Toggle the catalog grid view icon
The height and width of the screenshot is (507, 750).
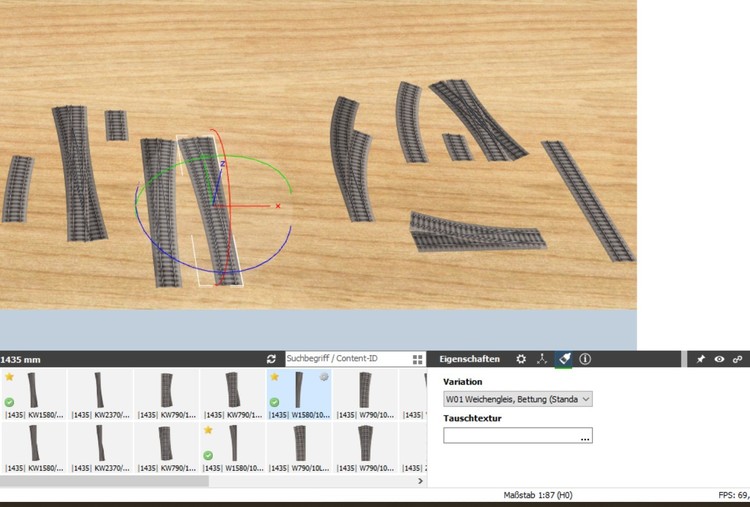[x=417, y=359]
